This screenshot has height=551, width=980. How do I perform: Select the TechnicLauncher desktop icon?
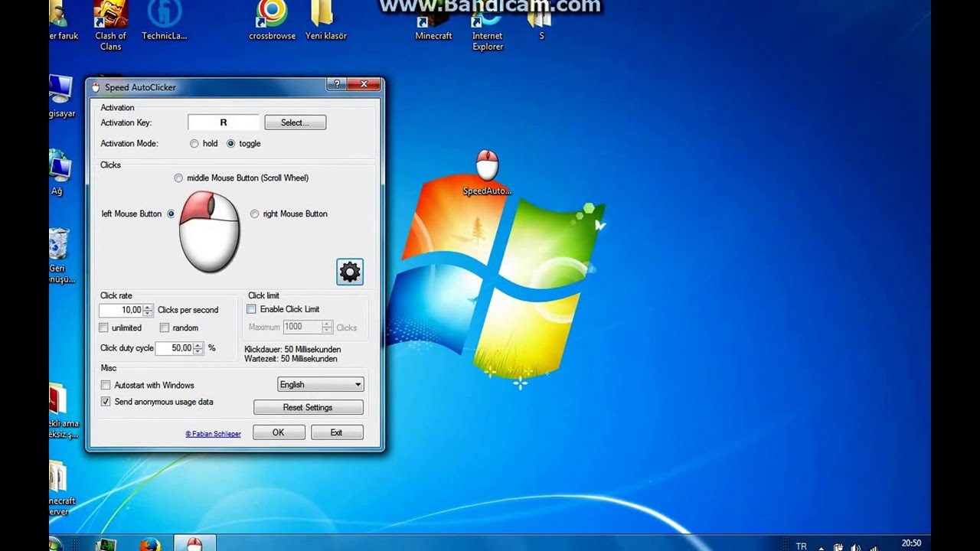164,21
